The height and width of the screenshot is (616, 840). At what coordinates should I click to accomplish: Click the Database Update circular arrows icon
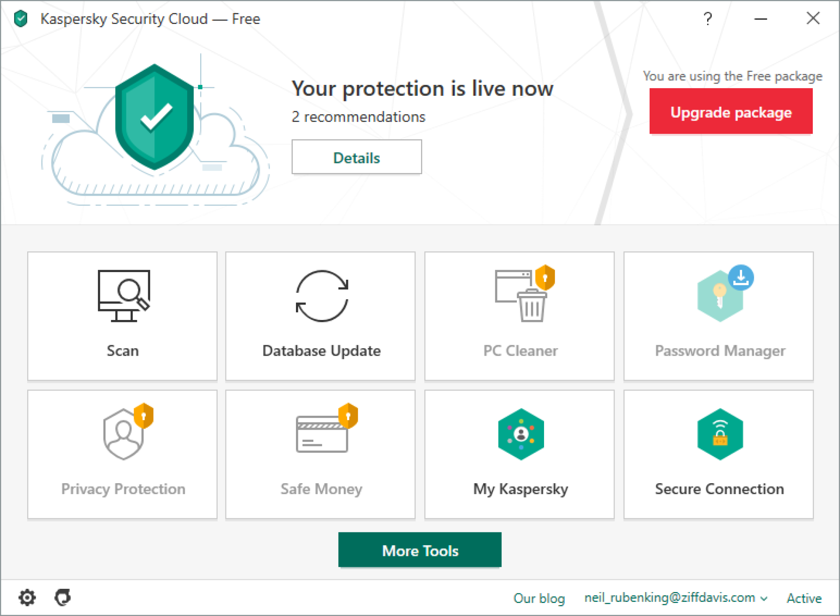point(322,296)
